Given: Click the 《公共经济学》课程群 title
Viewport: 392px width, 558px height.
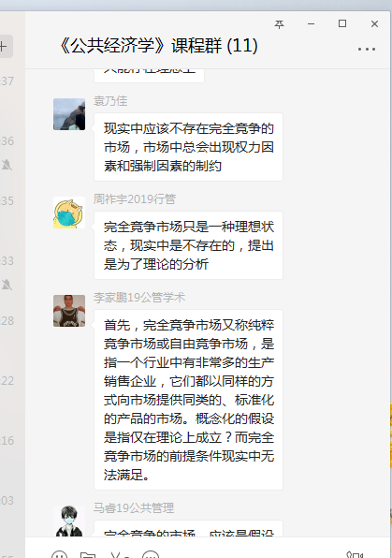Looking at the screenshot, I should (158, 46).
